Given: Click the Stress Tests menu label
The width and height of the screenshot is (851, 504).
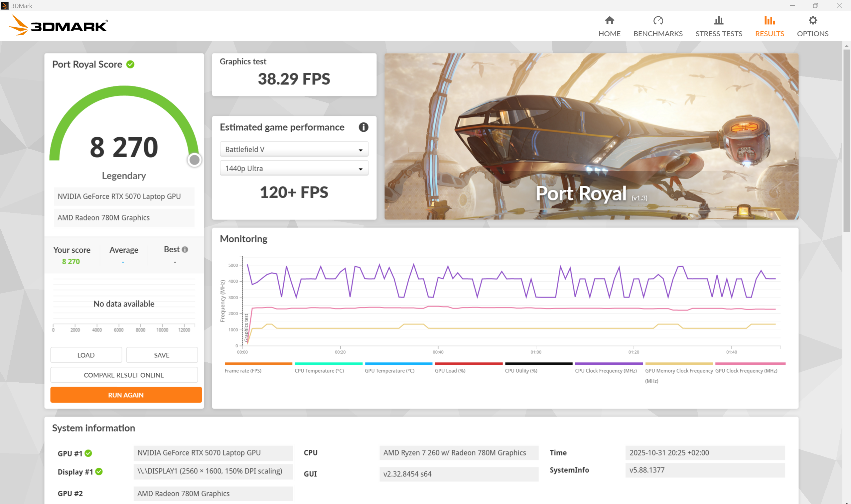Looking at the screenshot, I should 719,34.
